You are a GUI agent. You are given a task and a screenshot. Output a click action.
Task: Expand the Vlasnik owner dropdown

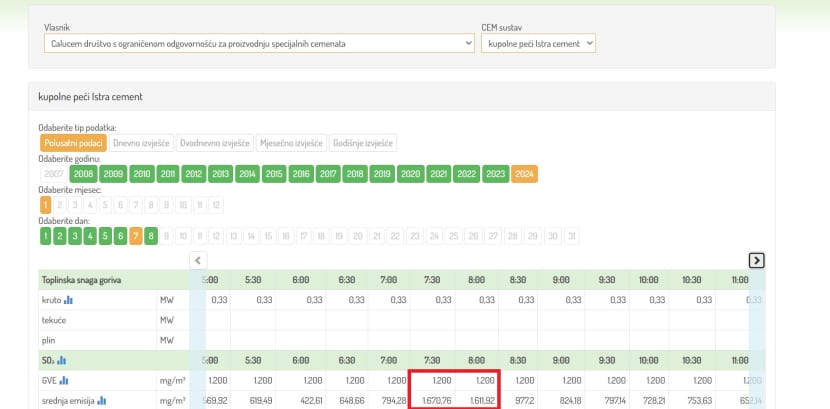coord(259,43)
